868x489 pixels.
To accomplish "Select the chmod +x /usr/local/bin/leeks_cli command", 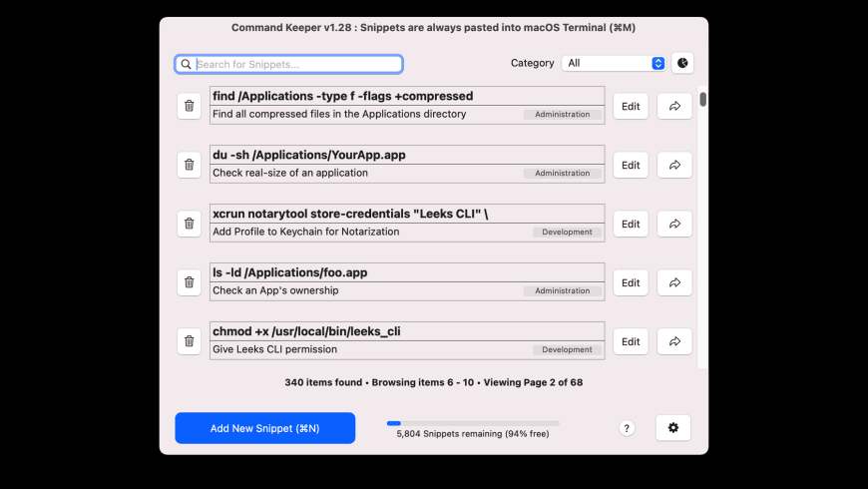I will (x=306, y=331).
